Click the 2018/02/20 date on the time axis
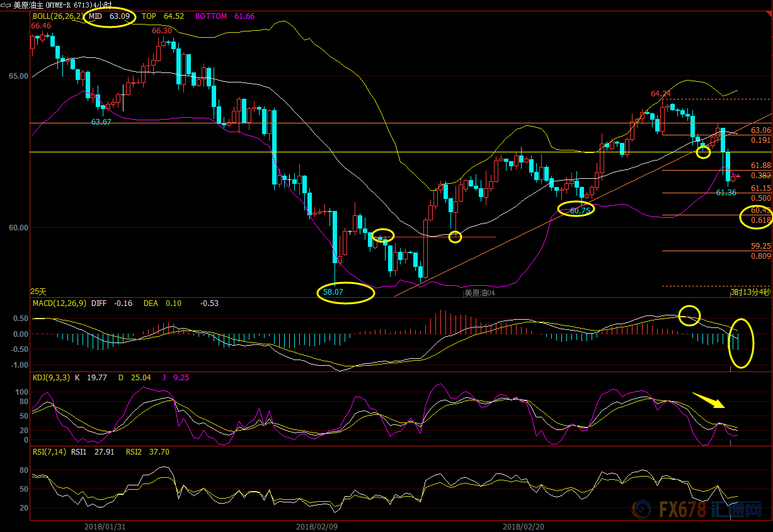Viewport: 773px width, 532px height. coord(524,526)
